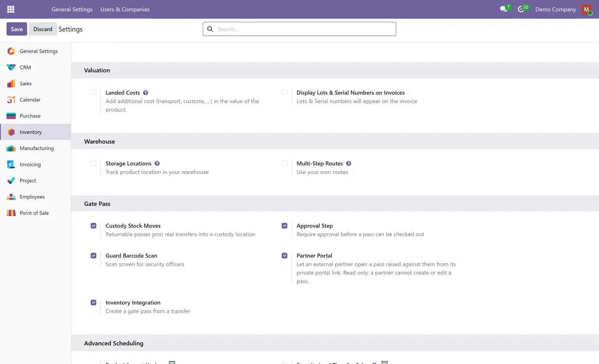Open the conversations messages icon
Screen dimensions: 599x364
(504, 9)
